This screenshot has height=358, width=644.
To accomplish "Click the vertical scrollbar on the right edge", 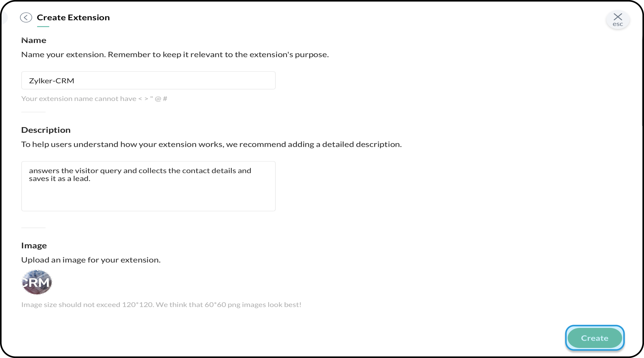I will pyautogui.click(x=643, y=80).
